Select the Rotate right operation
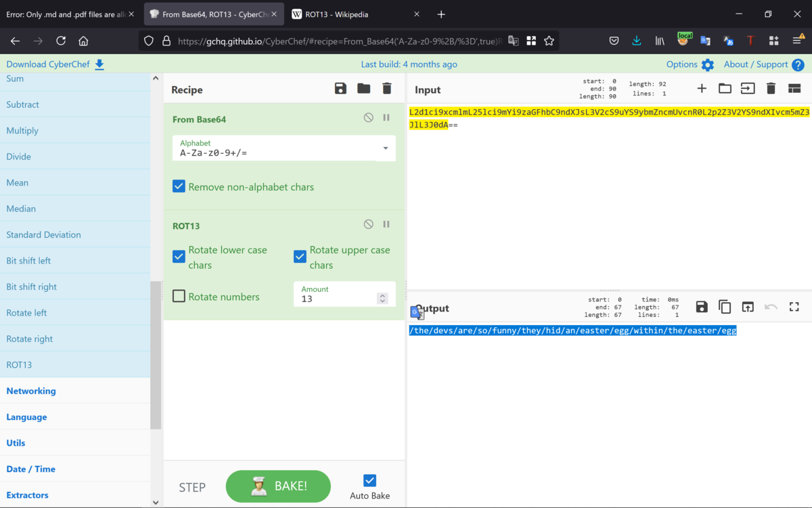 coord(75,339)
